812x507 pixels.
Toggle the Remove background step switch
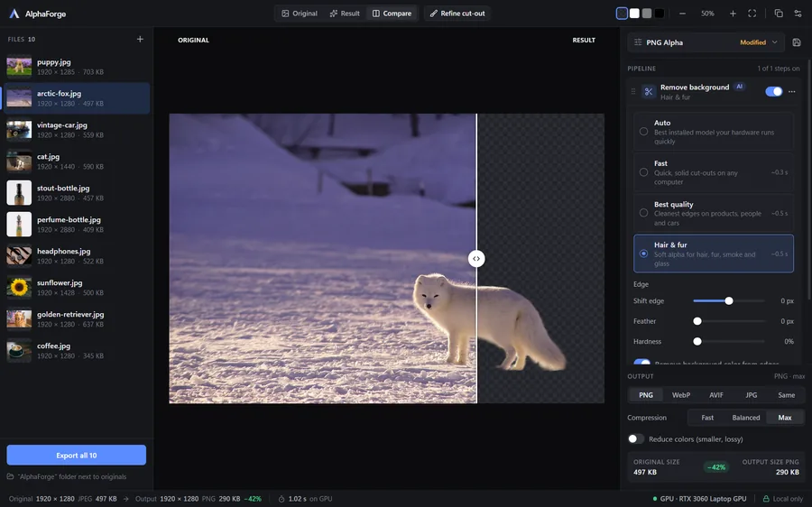pyautogui.click(x=774, y=92)
